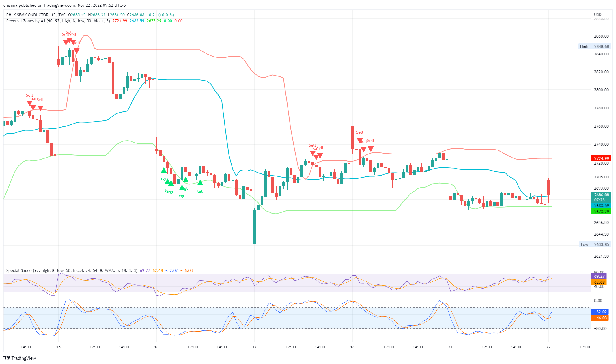Click date label 21 on time axis
The width and height of the screenshot is (616, 364).
pyautogui.click(x=450, y=347)
